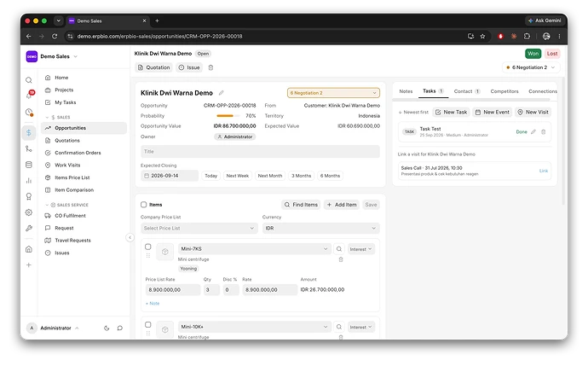Check the Mini-7KS item checkbox
Image resolution: width=588 pixels, height=366 pixels.
tap(148, 247)
